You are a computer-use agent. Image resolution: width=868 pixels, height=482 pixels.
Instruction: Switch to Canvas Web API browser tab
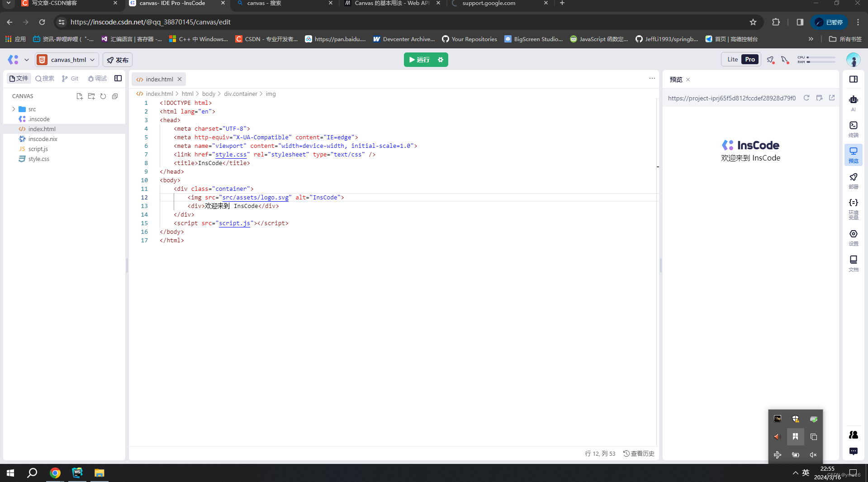[x=392, y=4]
